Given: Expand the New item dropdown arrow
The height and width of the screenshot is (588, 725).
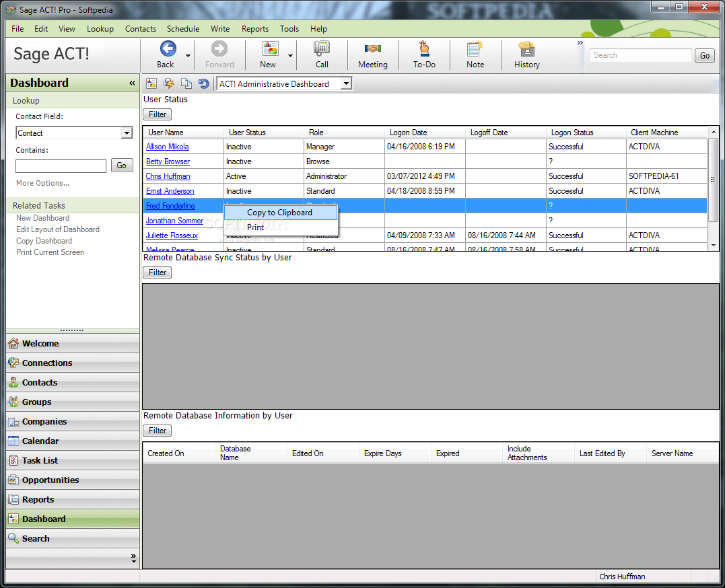Looking at the screenshot, I should click(290, 55).
